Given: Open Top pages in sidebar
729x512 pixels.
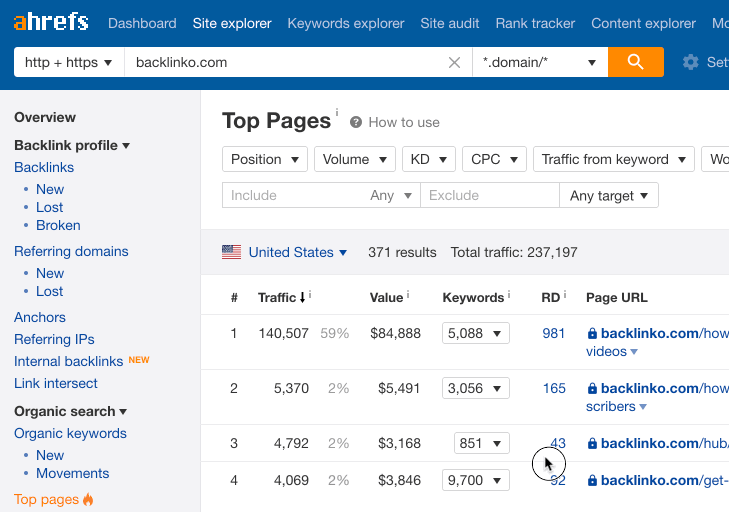Looking at the screenshot, I should pos(46,499).
